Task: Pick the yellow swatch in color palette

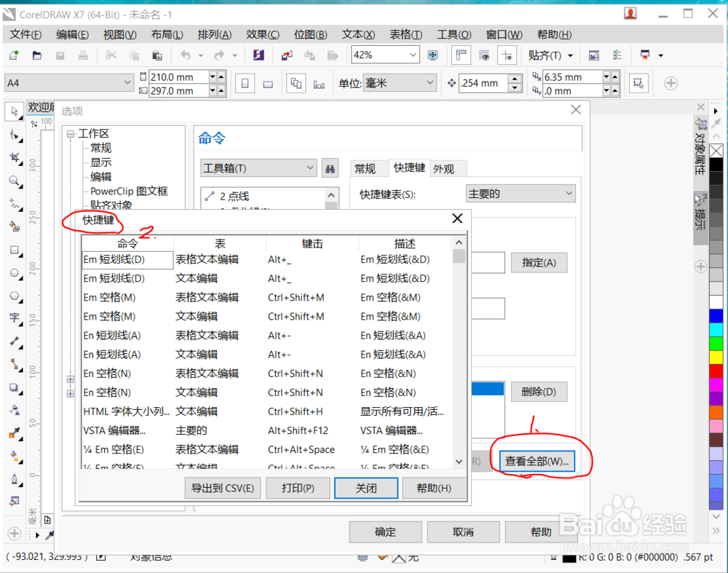Action: click(716, 357)
